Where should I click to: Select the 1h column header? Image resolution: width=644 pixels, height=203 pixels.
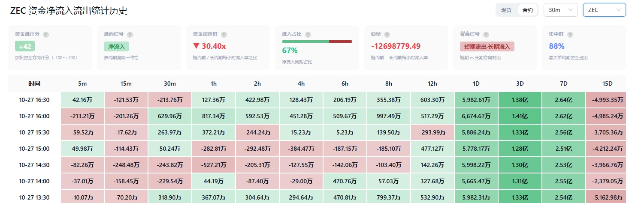coord(214,84)
